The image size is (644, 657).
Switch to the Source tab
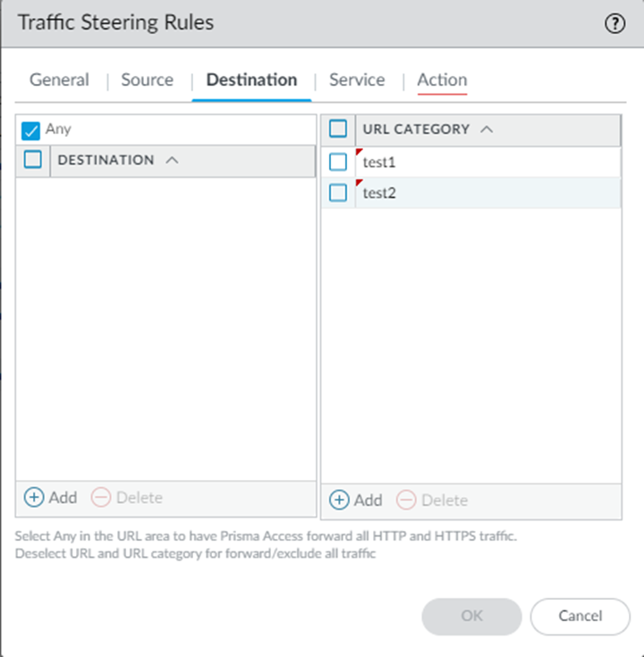[x=147, y=80]
